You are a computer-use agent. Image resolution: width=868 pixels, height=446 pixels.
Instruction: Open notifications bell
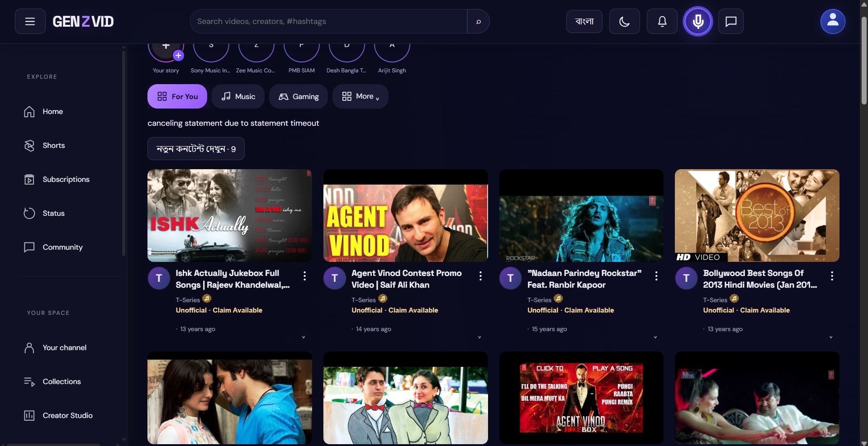click(662, 21)
